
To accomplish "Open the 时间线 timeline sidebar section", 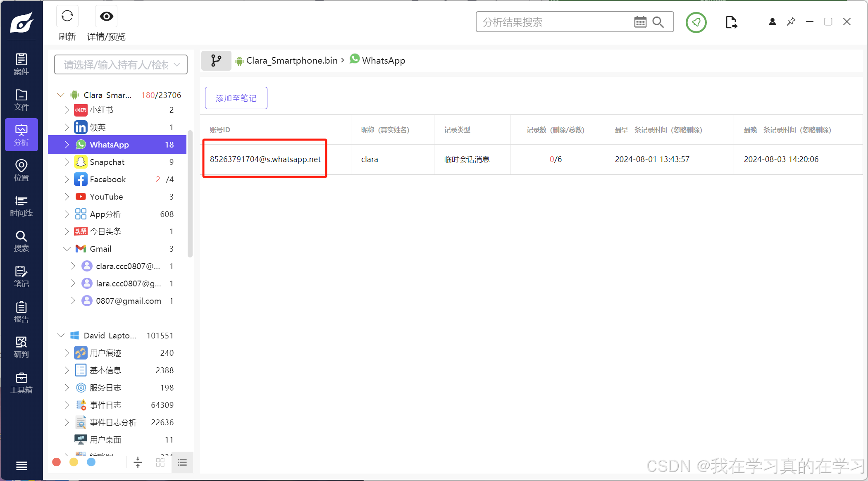I will [21, 206].
